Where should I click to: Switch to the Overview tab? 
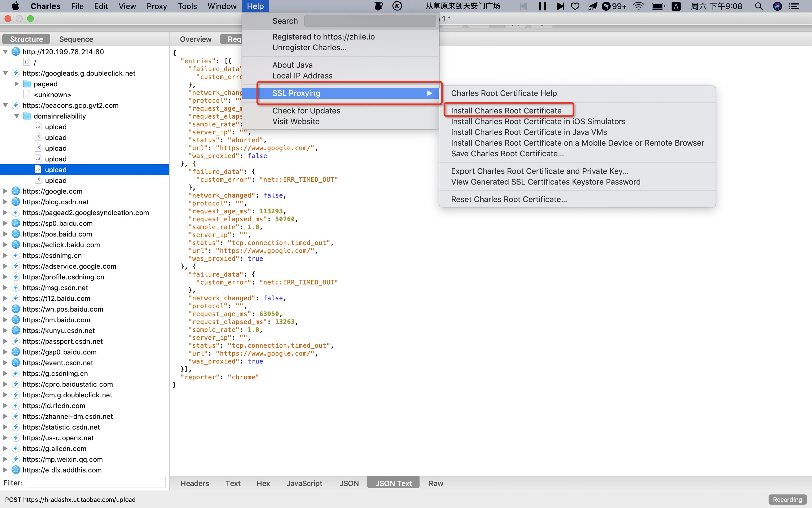click(x=196, y=39)
